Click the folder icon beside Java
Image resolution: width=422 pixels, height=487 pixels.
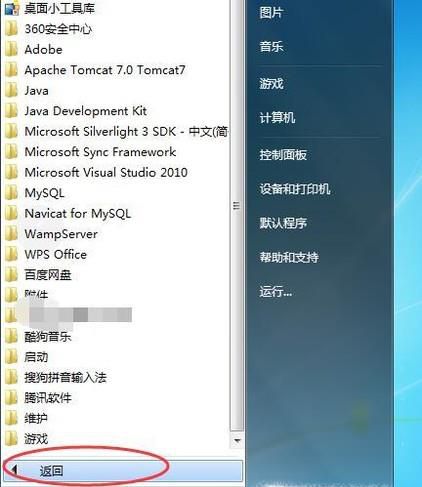point(11,91)
